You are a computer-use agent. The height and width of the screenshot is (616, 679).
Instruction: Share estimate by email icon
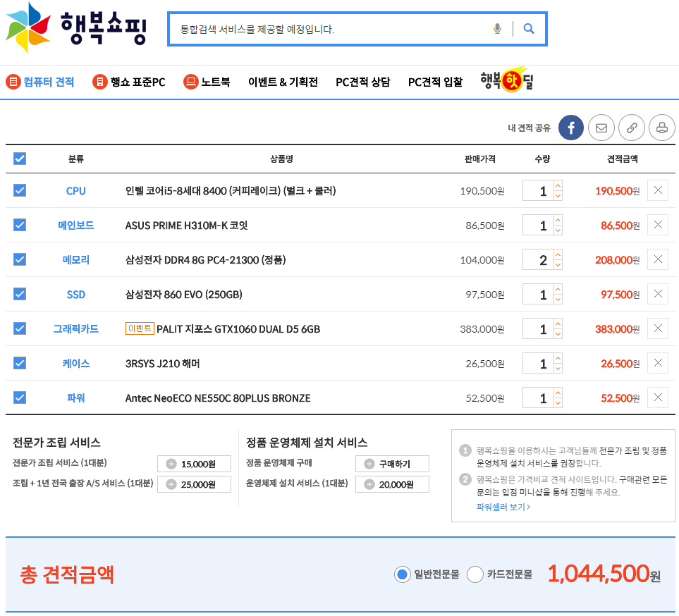601,128
